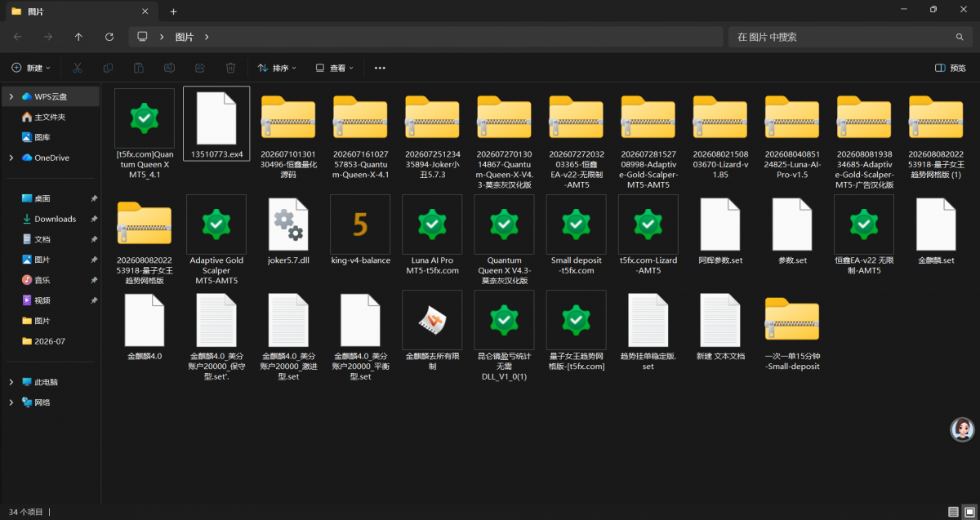This screenshot has width=980, height=520.
Task: Click the Share toolbar icon
Action: click(x=200, y=68)
